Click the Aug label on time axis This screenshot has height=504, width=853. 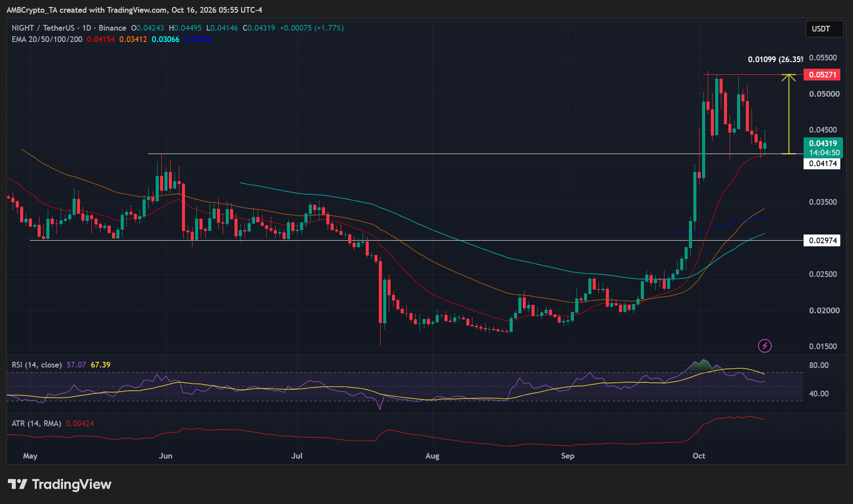pyautogui.click(x=432, y=456)
